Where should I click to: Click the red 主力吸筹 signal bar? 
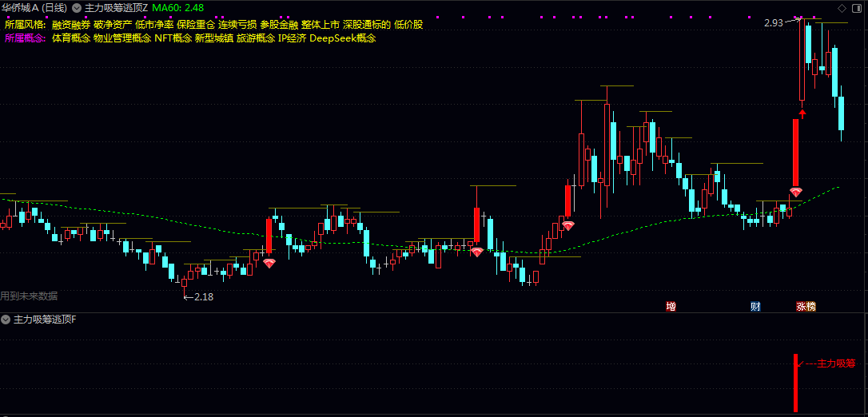pyautogui.click(x=795, y=383)
